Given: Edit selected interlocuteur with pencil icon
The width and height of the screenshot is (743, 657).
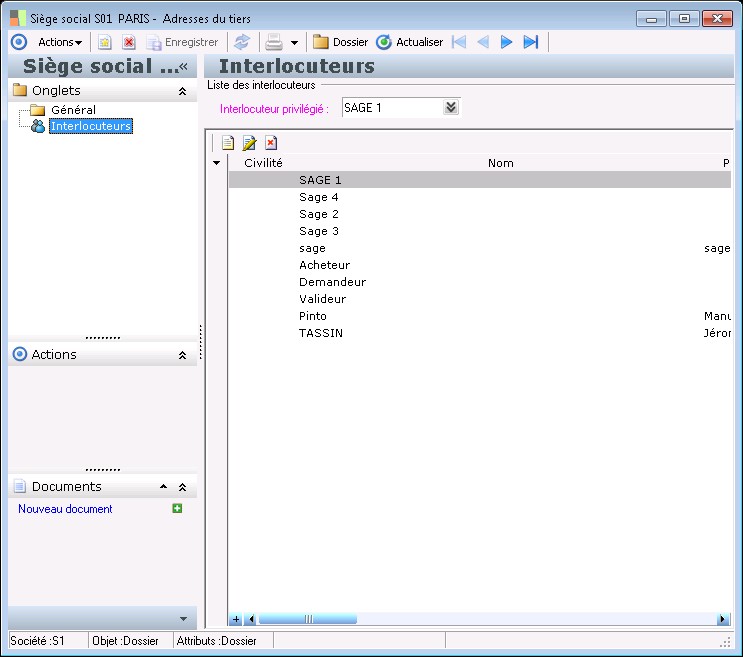Looking at the screenshot, I should coord(249,143).
